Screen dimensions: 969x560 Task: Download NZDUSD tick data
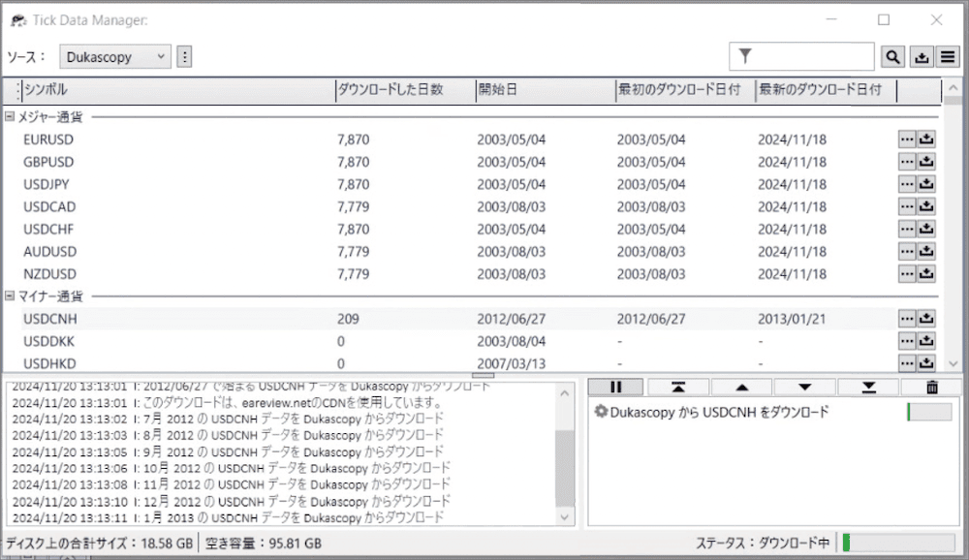pyautogui.click(x=925, y=274)
